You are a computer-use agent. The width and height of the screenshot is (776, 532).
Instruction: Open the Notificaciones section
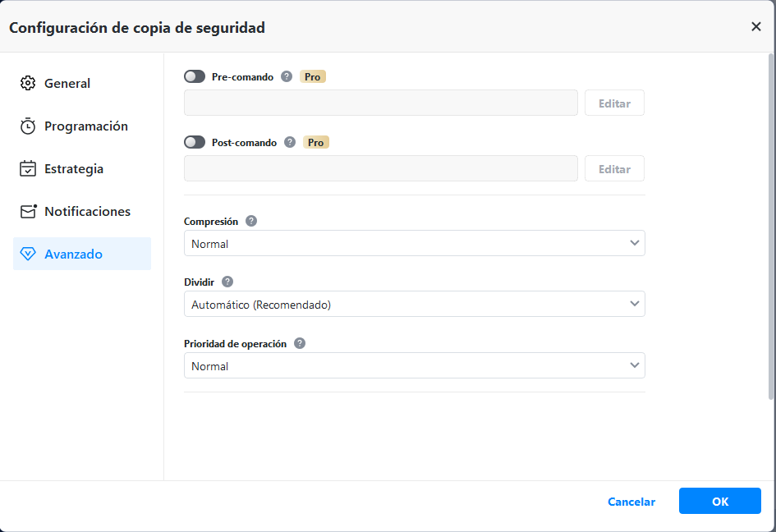click(x=87, y=211)
